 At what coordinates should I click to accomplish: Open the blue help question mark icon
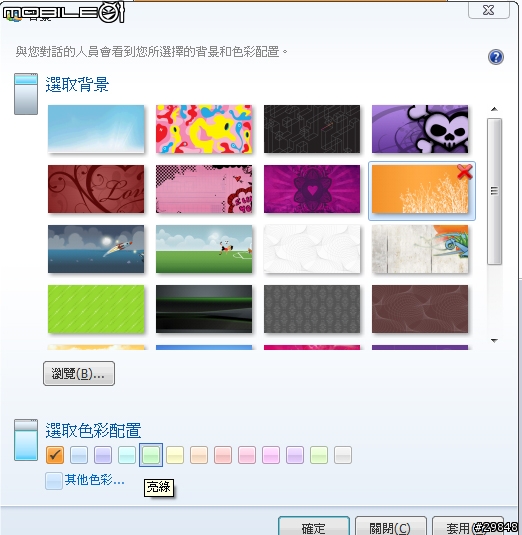pyautogui.click(x=496, y=57)
